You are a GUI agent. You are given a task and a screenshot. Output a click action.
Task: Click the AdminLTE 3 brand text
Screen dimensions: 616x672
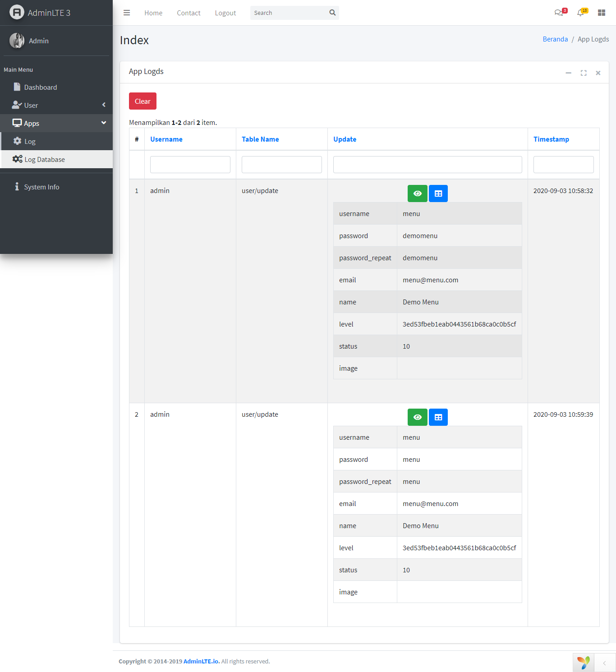(49, 13)
